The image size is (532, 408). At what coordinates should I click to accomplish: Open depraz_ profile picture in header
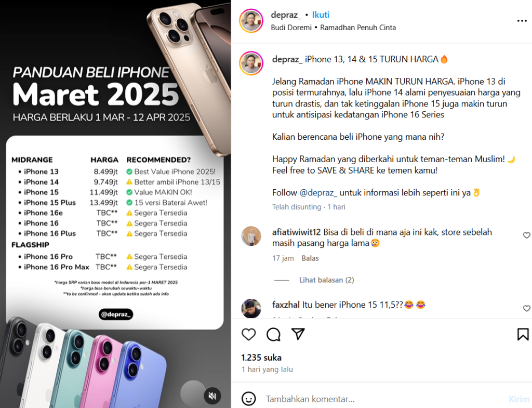(251, 21)
